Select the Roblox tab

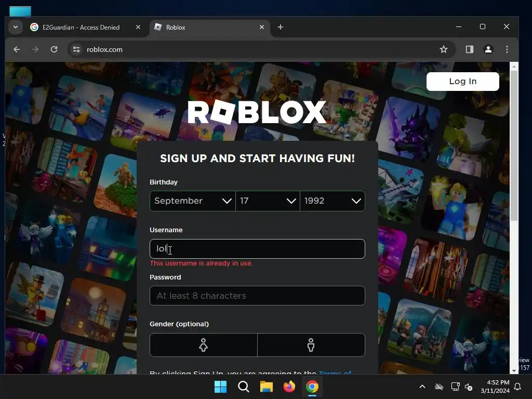(x=210, y=27)
